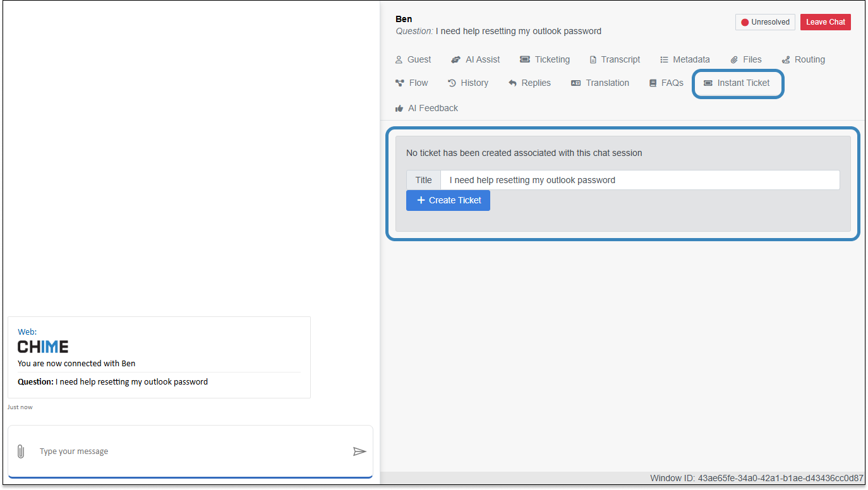
Task: Open the Routing tab
Action: [804, 59]
